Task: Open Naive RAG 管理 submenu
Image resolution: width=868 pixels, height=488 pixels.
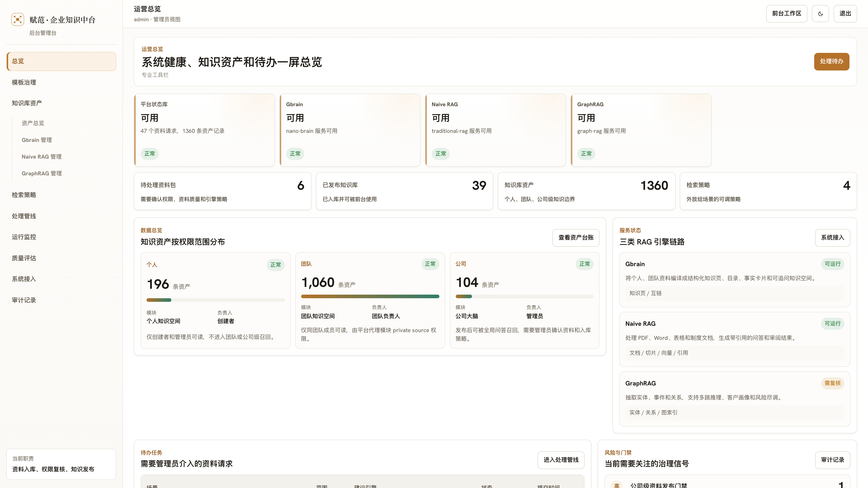Action: tap(41, 157)
